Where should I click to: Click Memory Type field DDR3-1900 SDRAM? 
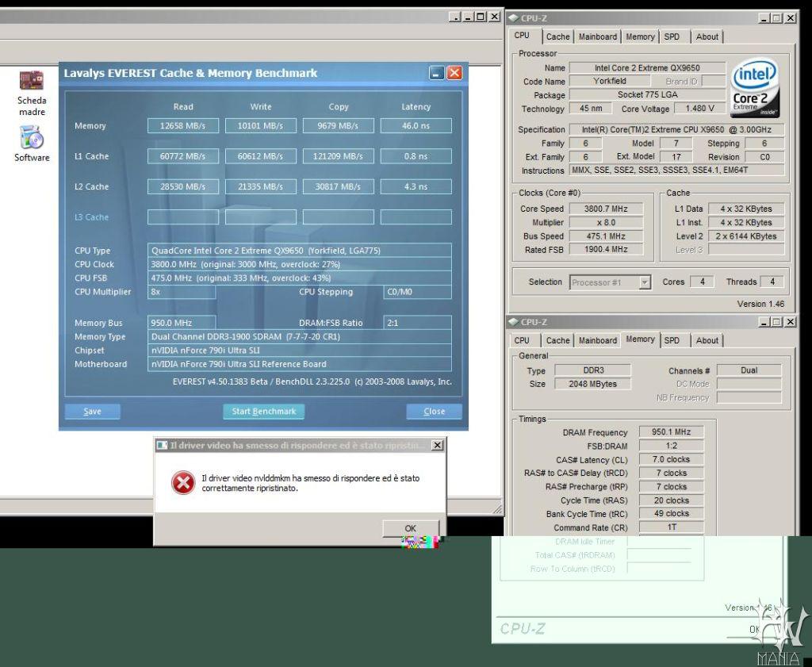pyautogui.click(x=299, y=336)
